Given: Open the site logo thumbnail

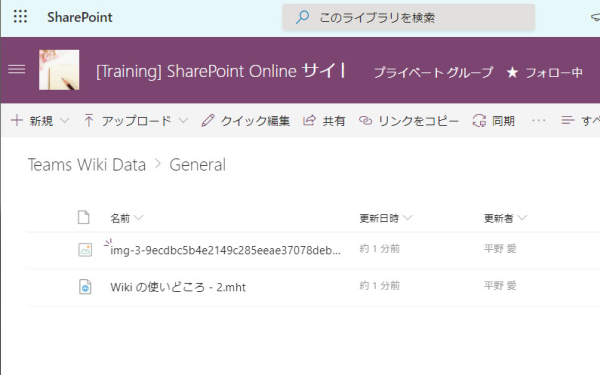Looking at the screenshot, I should [x=59, y=70].
